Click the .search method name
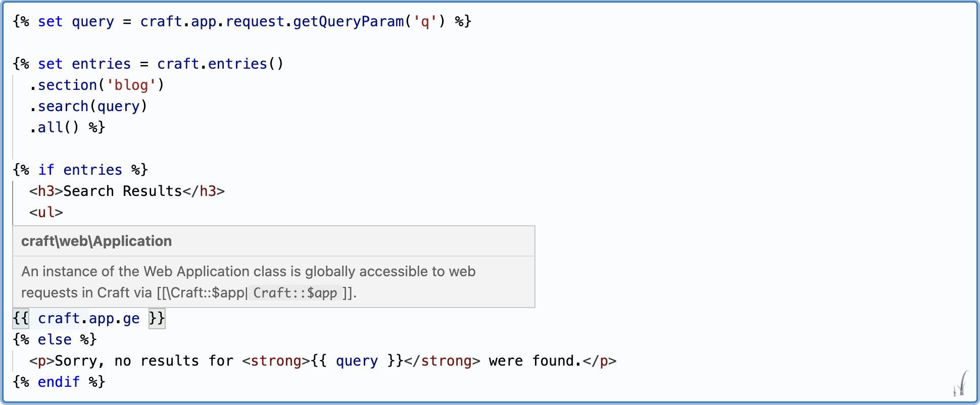980x405 pixels. [x=63, y=107]
